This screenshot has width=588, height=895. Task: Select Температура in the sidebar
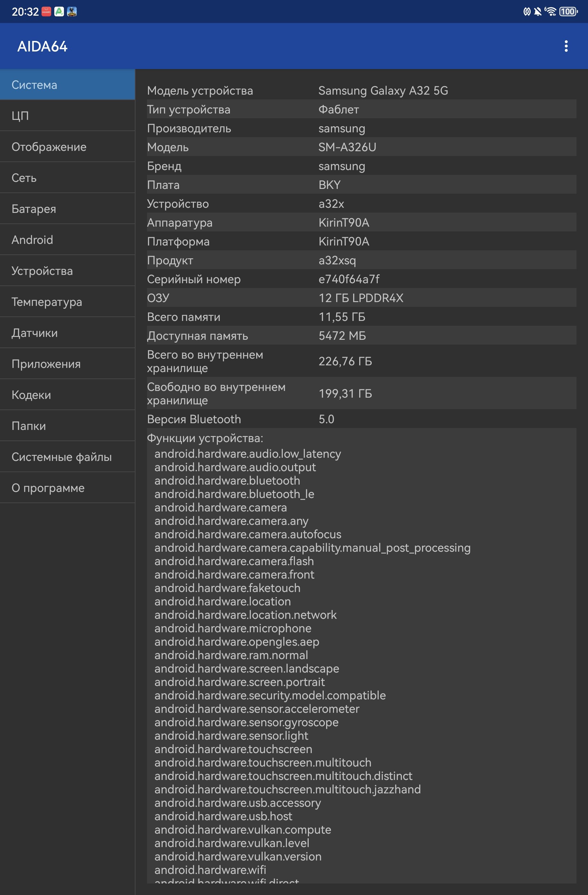pos(68,302)
